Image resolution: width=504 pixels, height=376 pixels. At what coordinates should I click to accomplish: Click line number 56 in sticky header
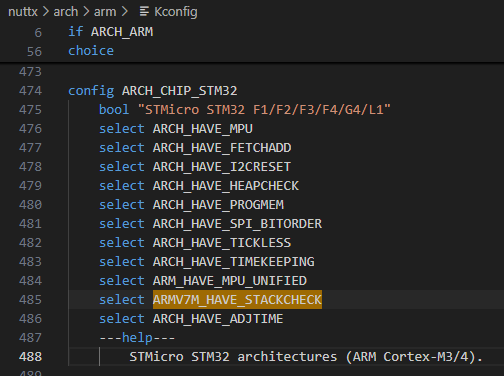[34, 52]
